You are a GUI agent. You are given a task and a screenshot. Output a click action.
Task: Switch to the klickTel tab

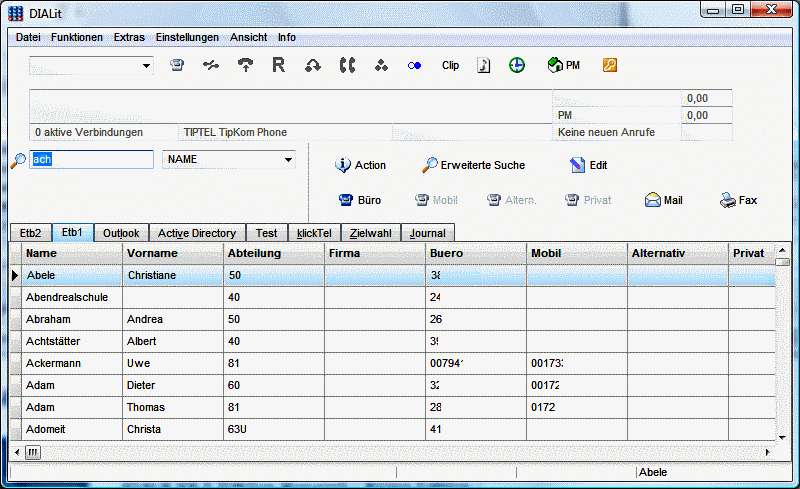pyautogui.click(x=314, y=233)
